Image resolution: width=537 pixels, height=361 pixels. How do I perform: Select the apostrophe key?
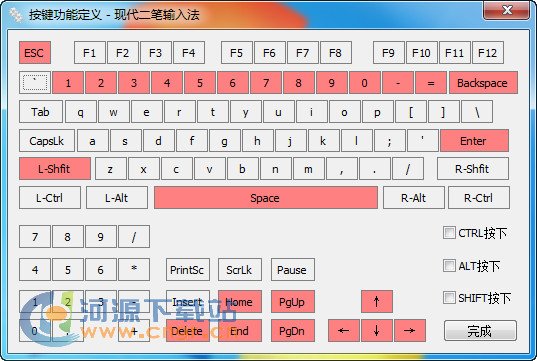(x=423, y=141)
